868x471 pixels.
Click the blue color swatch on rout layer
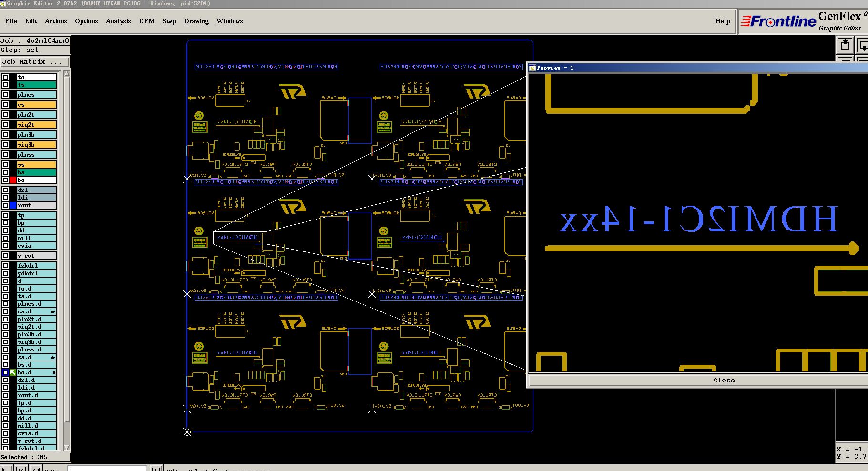[x=13, y=205]
